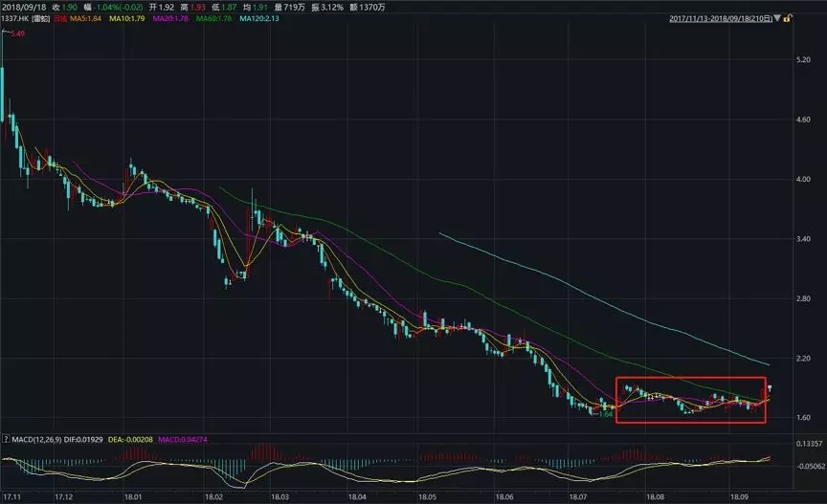827x504 pixels.
Task: Click the 1.64 low price marker
Action: pos(605,416)
